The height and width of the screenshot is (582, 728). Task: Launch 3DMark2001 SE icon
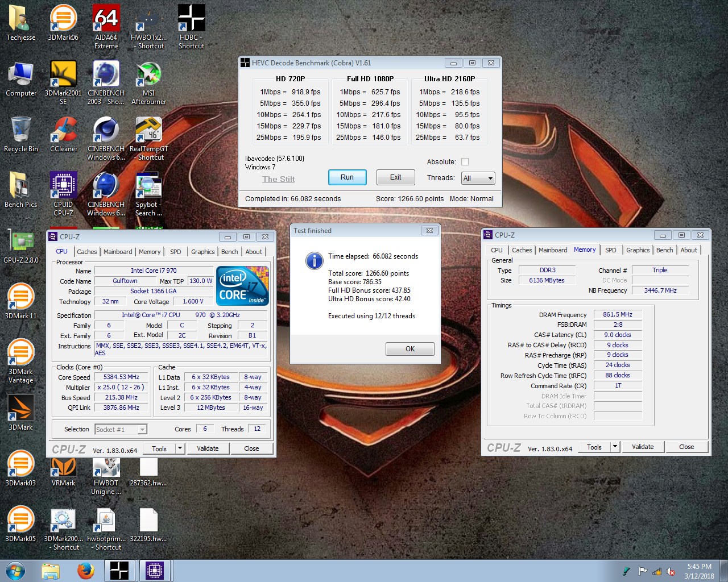coord(63,82)
